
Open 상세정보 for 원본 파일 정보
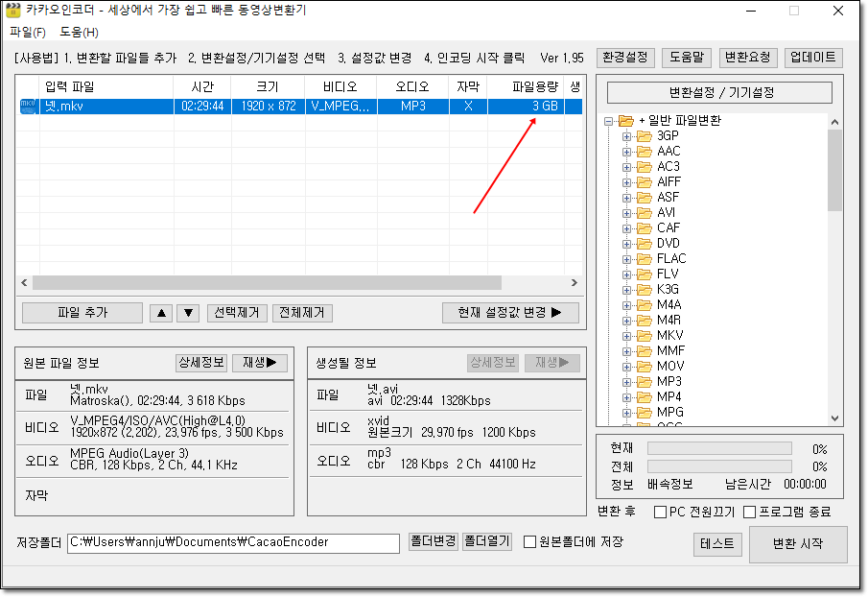pyautogui.click(x=201, y=363)
